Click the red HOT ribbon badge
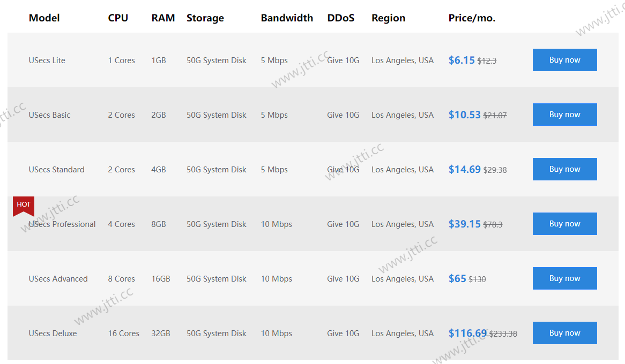 pos(24,206)
